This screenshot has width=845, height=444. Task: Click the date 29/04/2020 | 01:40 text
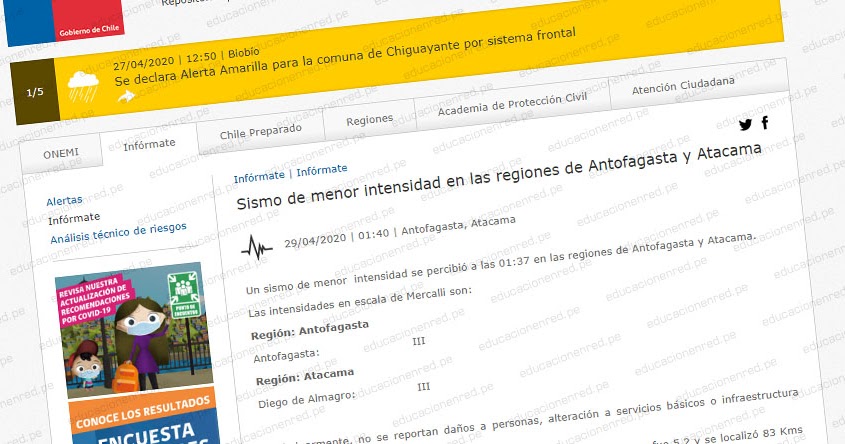click(x=337, y=238)
